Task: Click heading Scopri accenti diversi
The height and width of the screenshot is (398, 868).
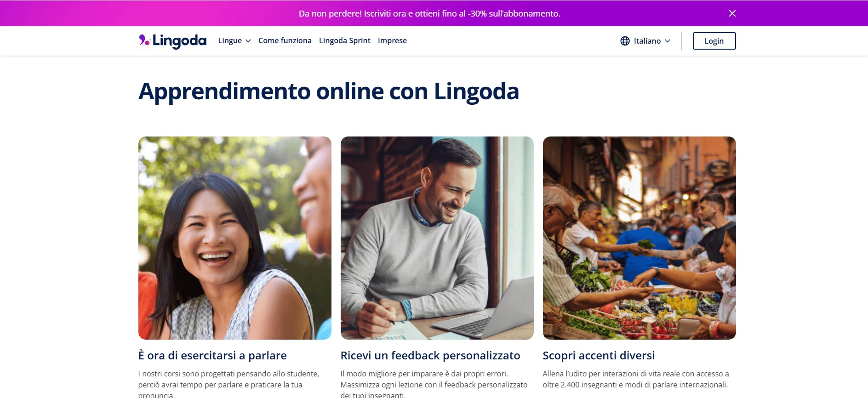Action: pos(599,355)
